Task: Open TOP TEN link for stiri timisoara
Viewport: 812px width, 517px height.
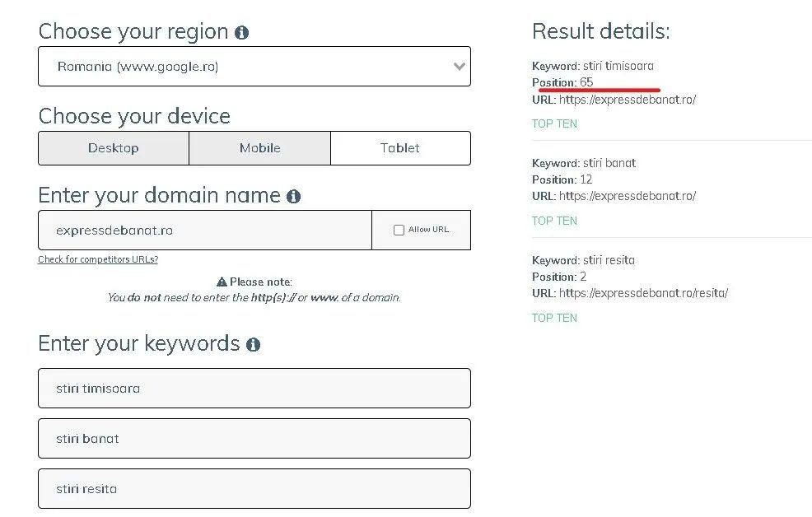Action: tap(554, 124)
